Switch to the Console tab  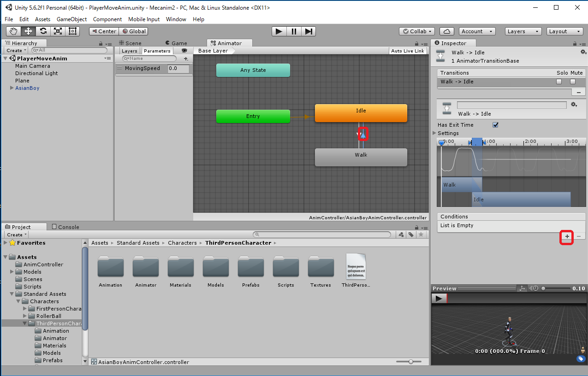pos(65,227)
